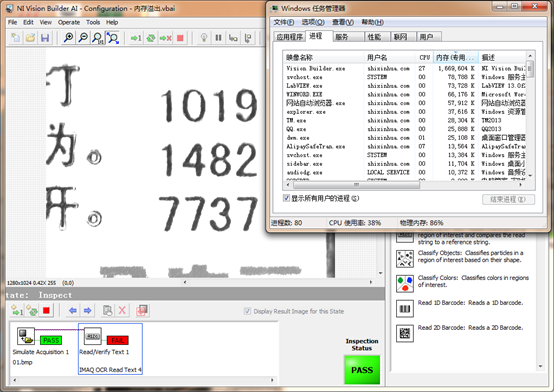Image resolution: width=554 pixels, height=392 pixels.
Task: Stop the inspection using the top toolbar red square
Action: (180, 37)
